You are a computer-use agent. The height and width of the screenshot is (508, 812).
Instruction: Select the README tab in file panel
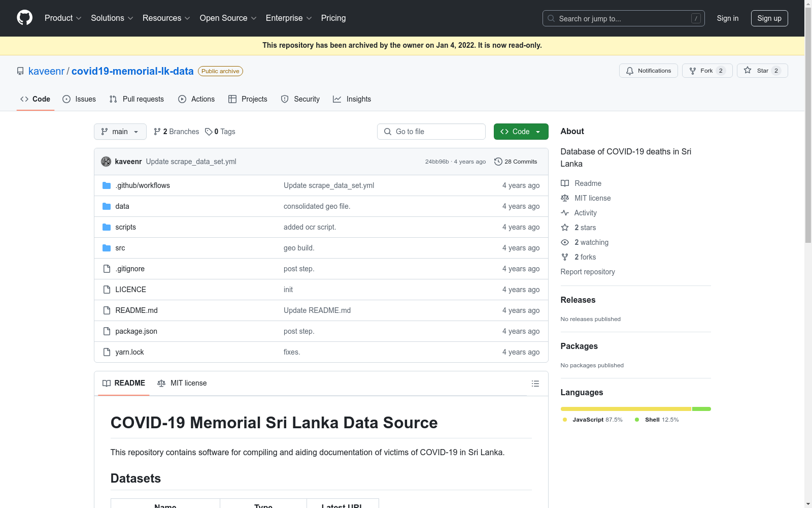point(124,383)
